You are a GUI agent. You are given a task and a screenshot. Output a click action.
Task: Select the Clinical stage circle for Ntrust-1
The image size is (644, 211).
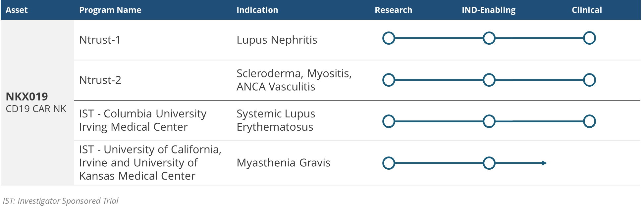point(589,38)
